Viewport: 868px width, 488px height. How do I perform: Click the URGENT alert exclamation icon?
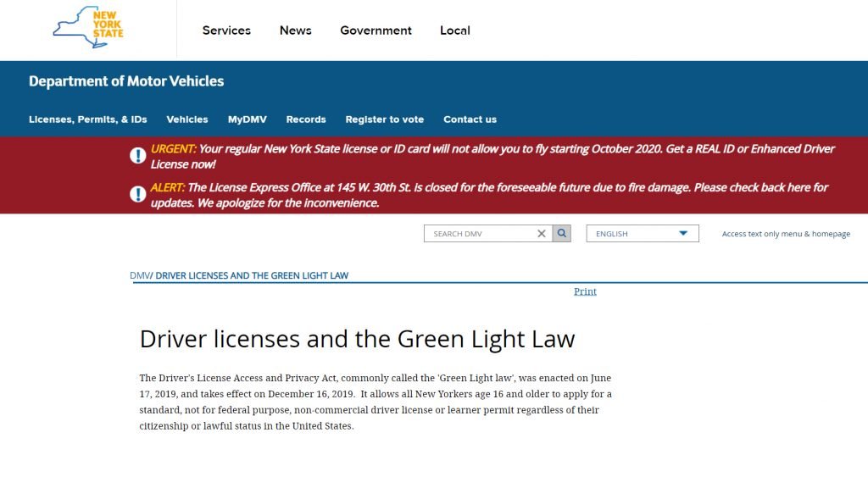click(138, 156)
